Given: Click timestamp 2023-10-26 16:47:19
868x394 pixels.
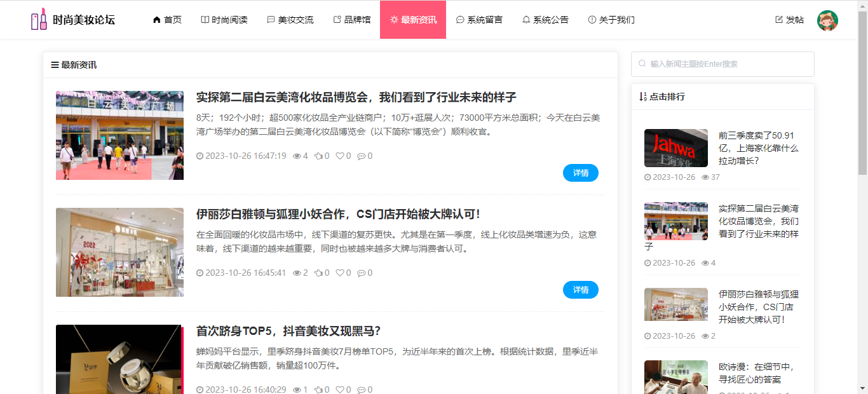Looking at the screenshot, I should coord(246,156).
